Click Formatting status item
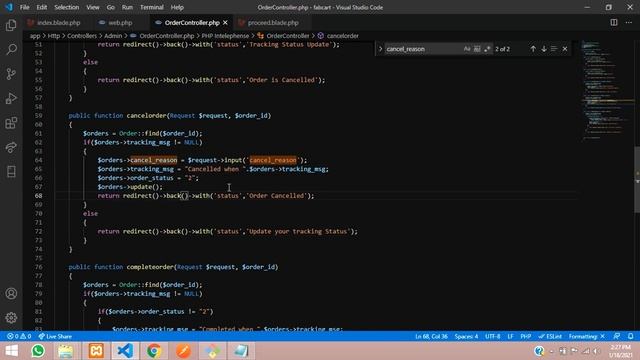 (x=587, y=336)
